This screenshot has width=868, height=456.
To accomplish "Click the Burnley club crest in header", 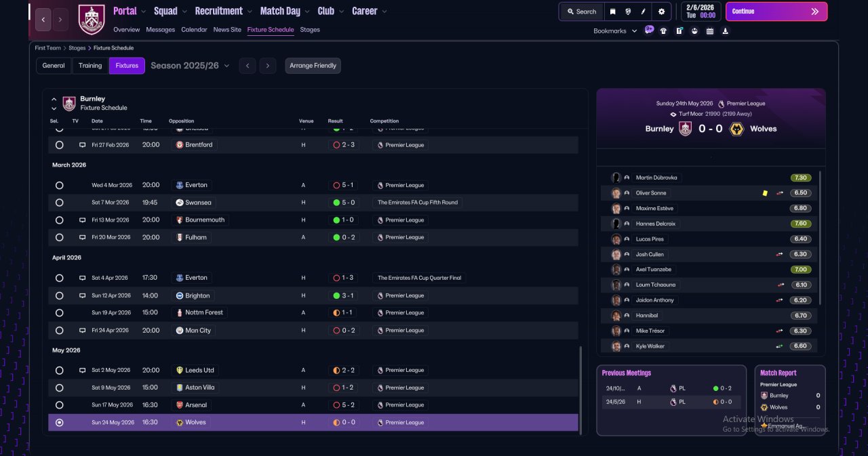I will coord(92,20).
